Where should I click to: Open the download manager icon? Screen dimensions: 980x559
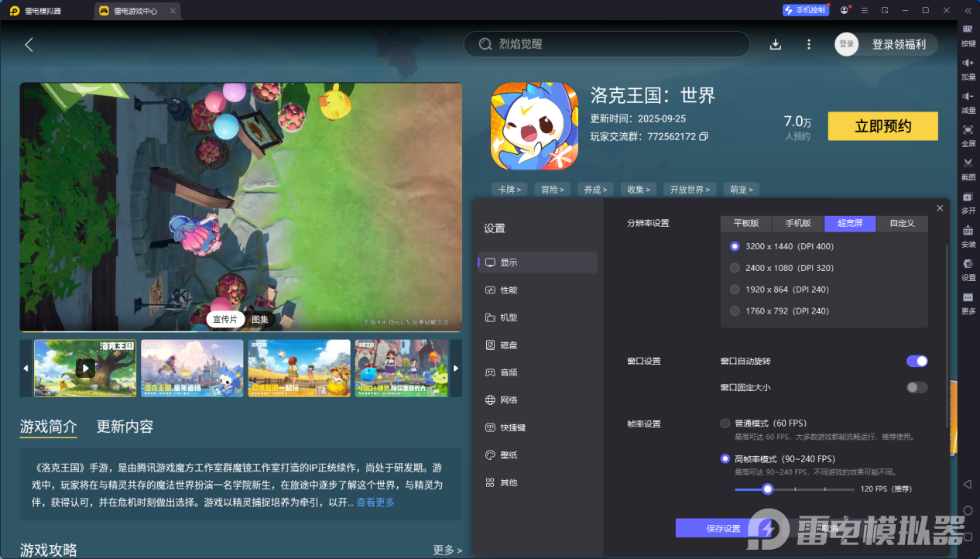pos(776,44)
